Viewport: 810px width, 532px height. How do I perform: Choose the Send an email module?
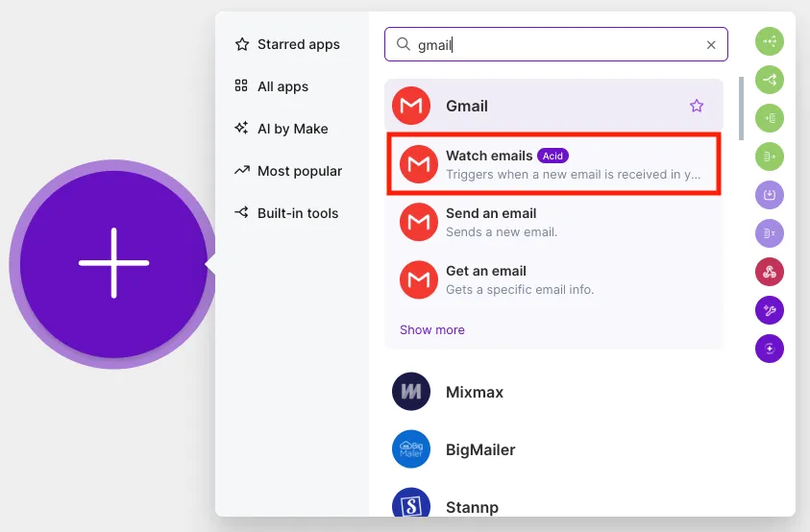[553, 222]
